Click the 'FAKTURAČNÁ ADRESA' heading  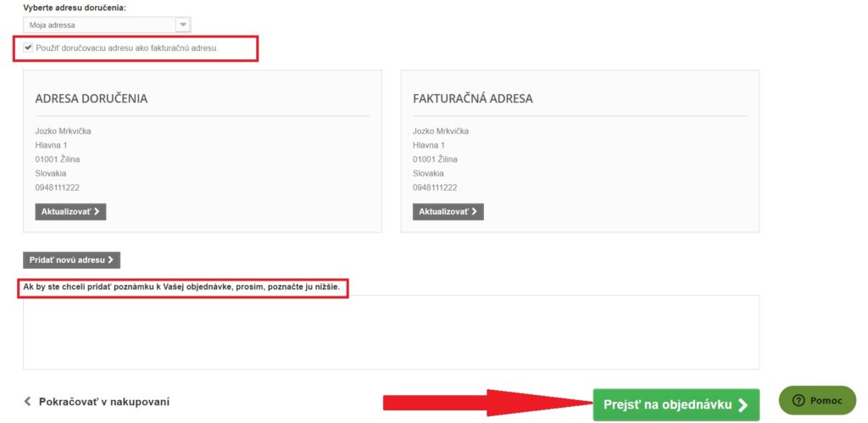click(x=473, y=98)
